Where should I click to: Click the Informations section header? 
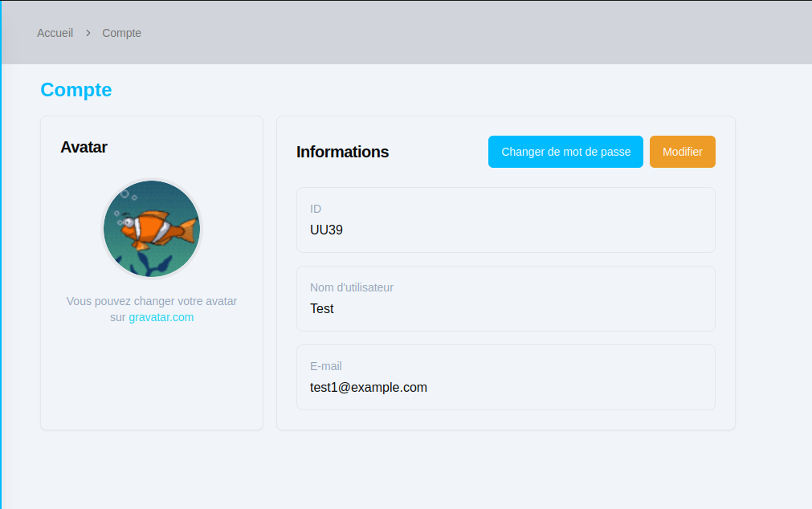point(343,152)
